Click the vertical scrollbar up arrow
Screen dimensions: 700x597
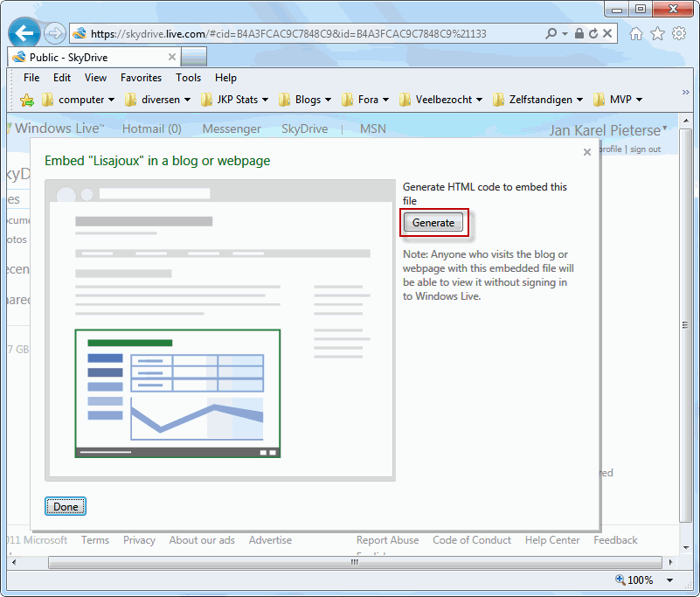(x=686, y=121)
